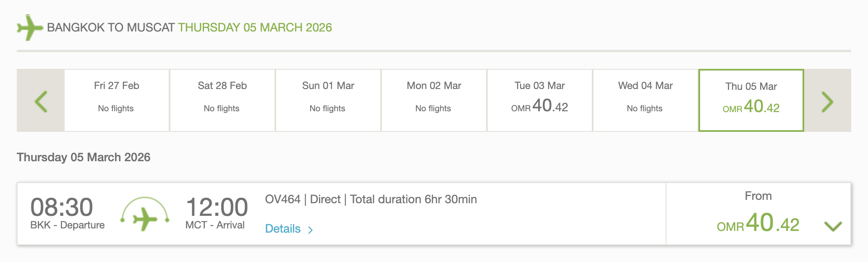
Task: Switch to the Tue 03 Mar date tab
Action: (540, 100)
